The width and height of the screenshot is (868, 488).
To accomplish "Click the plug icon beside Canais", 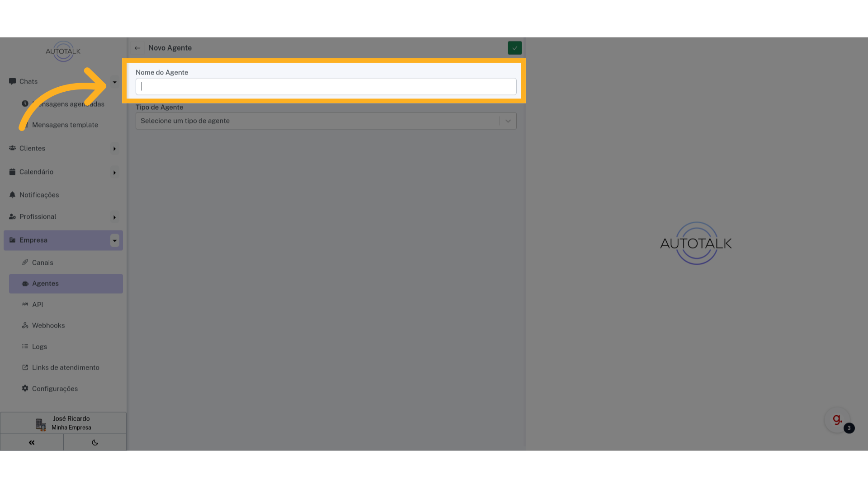I will 25,262.
